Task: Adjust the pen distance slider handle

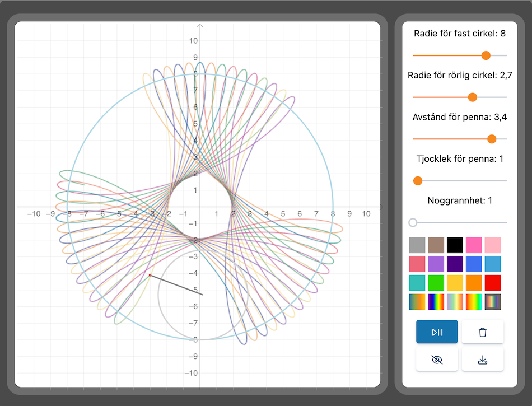Action: [x=492, y=139]
